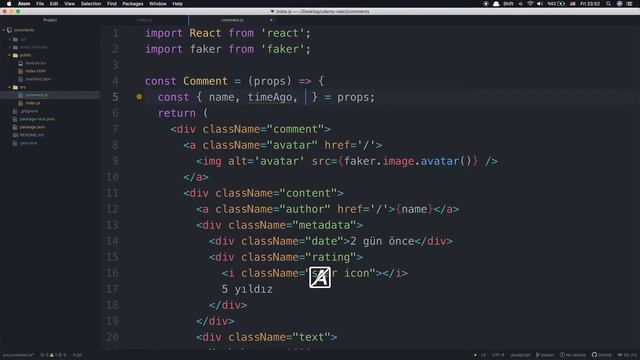Switch to the comment.js editor tab
640x360 pixels.
[x=232, y=20]
